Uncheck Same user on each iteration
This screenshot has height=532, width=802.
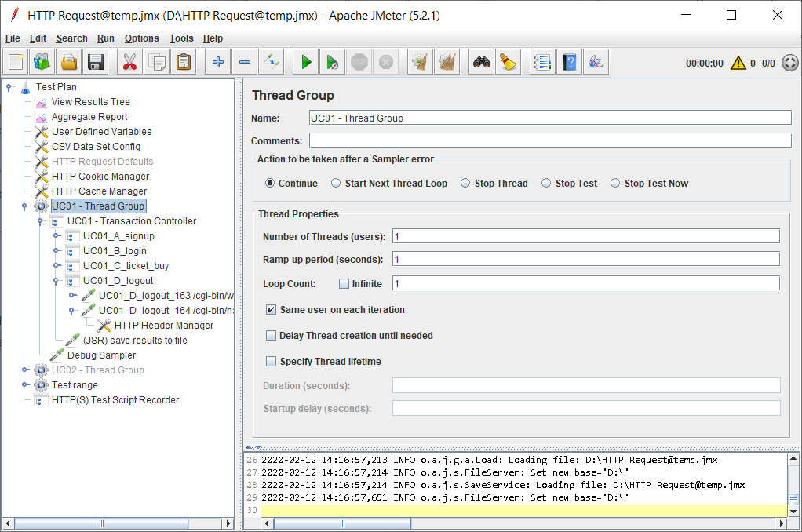271,309
